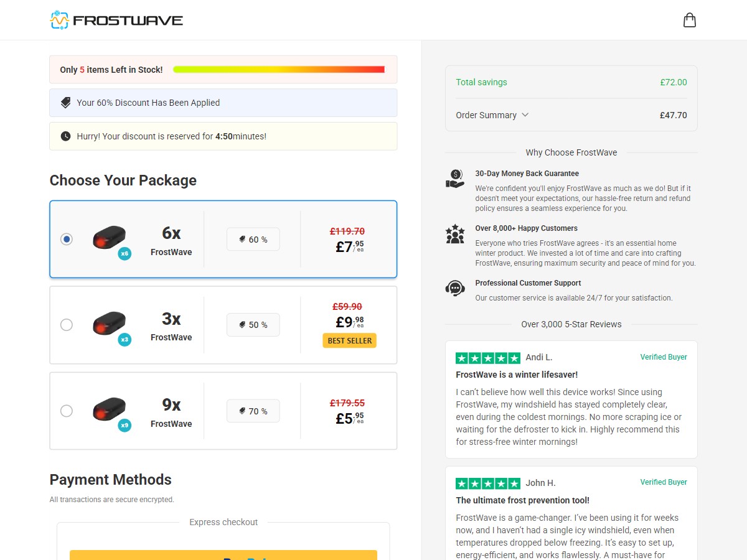
Task: Click the £7.95 each price
Action: [350, 246]
